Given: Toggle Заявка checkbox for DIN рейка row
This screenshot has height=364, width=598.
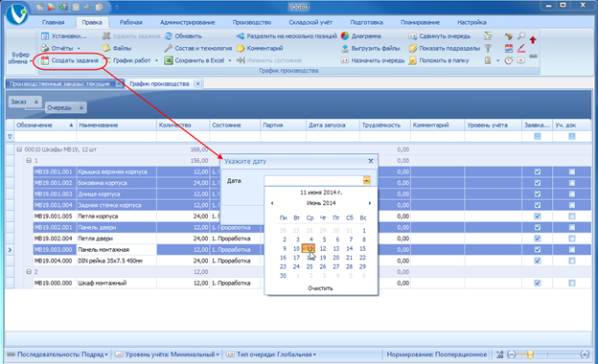Looking at the screenshot, I should pyautogui.click(x=538, y=262).
